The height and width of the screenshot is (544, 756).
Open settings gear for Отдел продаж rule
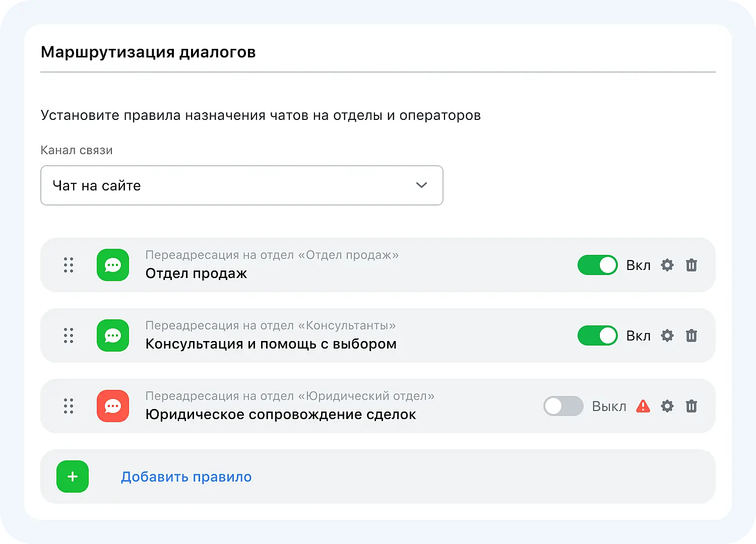(x=667, y=265)
